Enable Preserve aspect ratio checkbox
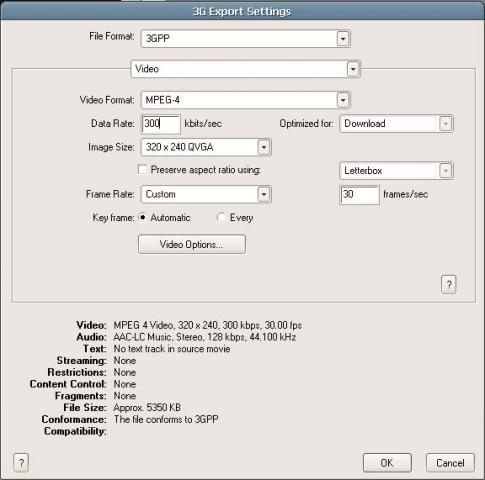 coord(142,170)
